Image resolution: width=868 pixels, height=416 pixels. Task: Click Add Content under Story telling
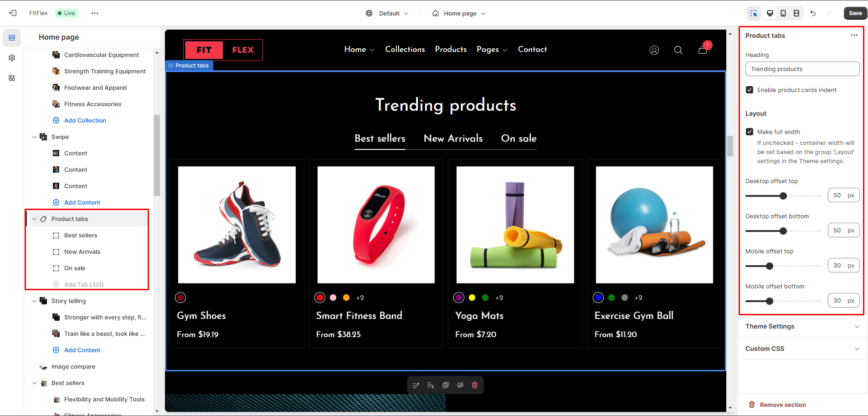82,350
